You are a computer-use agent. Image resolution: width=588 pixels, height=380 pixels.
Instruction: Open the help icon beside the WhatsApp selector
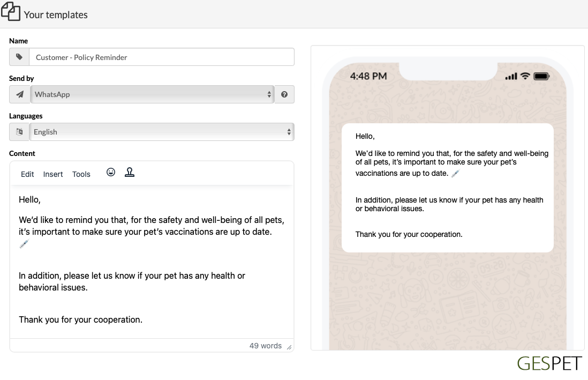click(x=284, y=94)
